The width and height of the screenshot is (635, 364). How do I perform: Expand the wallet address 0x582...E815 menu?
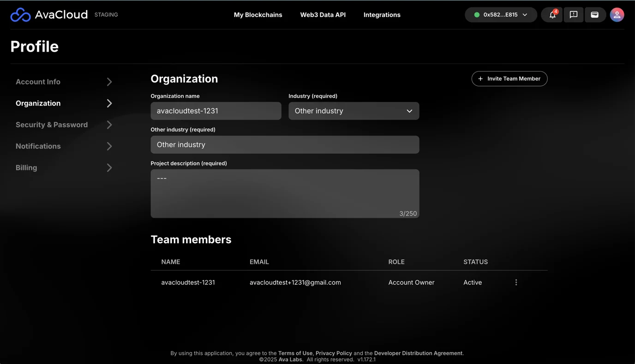click(525, 14)
